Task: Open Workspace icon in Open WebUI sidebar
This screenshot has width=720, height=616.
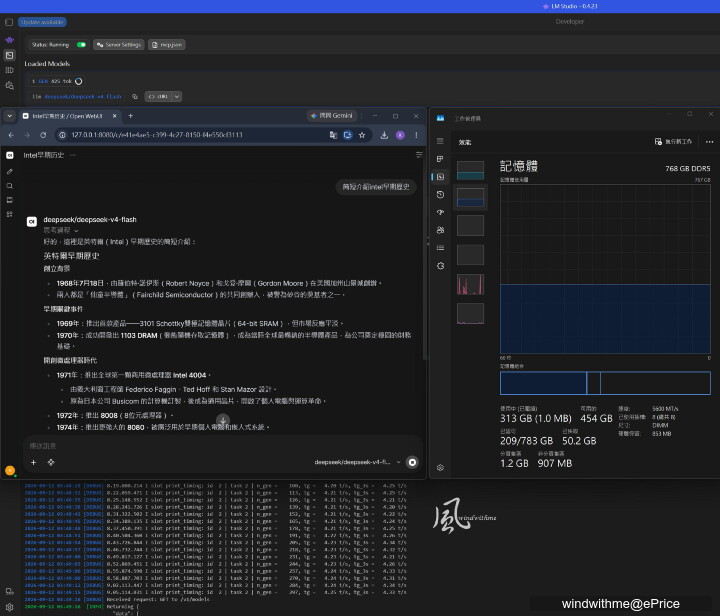Action: coord(10,214)
